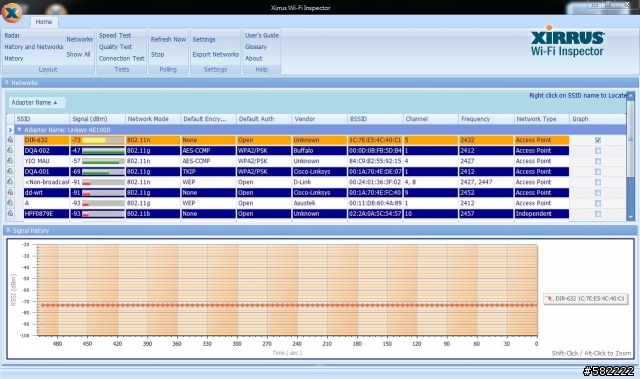Select the dd-wrt SSID cell
Screen dimensions: 640x379
(x=46, y=193)
